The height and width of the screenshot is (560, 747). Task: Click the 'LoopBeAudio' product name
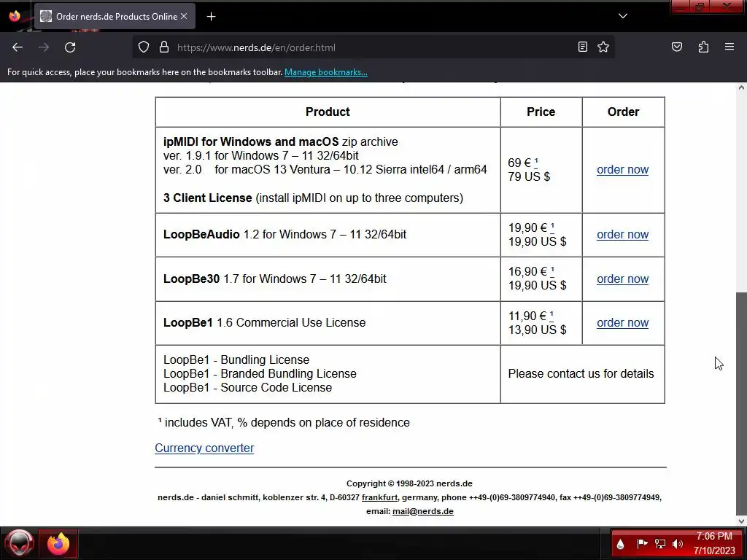click(x=201, y=234)
